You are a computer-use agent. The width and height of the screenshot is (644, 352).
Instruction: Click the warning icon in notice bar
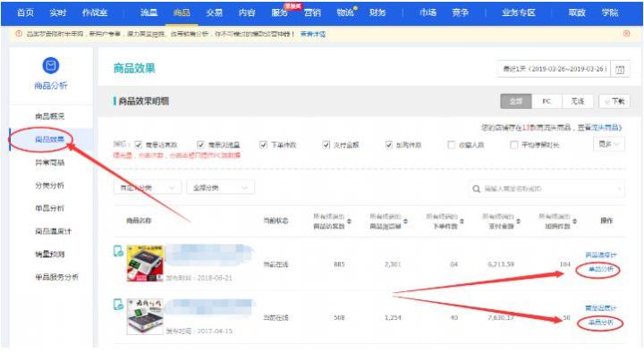tap(19, 34)
